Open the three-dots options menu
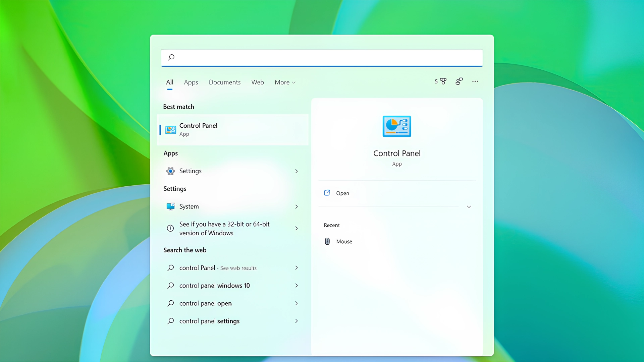This screenshot has height=362, width=644. (475, 81)
